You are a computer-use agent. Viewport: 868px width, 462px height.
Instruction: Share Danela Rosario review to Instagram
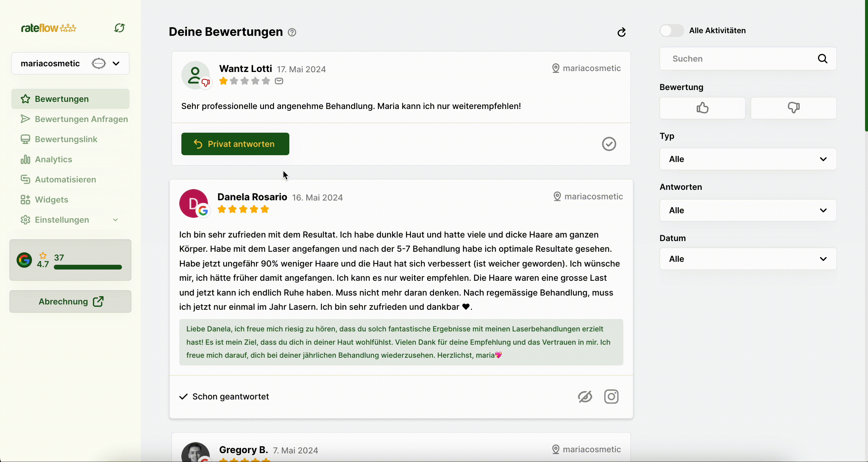coord(611,397)
